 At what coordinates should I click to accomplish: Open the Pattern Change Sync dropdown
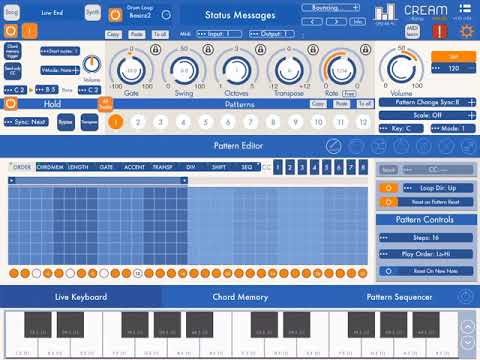click(x=427, y=102)
